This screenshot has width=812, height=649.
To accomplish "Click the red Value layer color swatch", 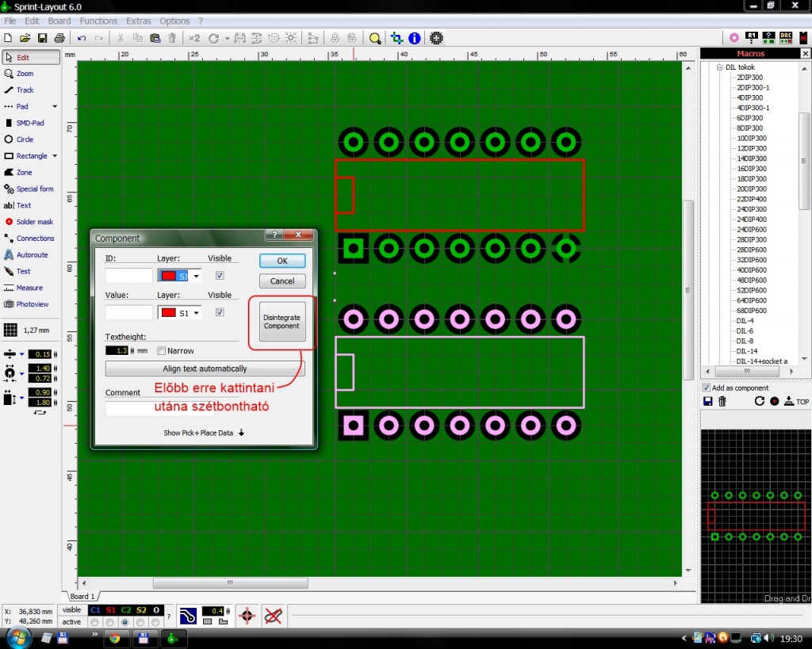I will coord(168,312).
